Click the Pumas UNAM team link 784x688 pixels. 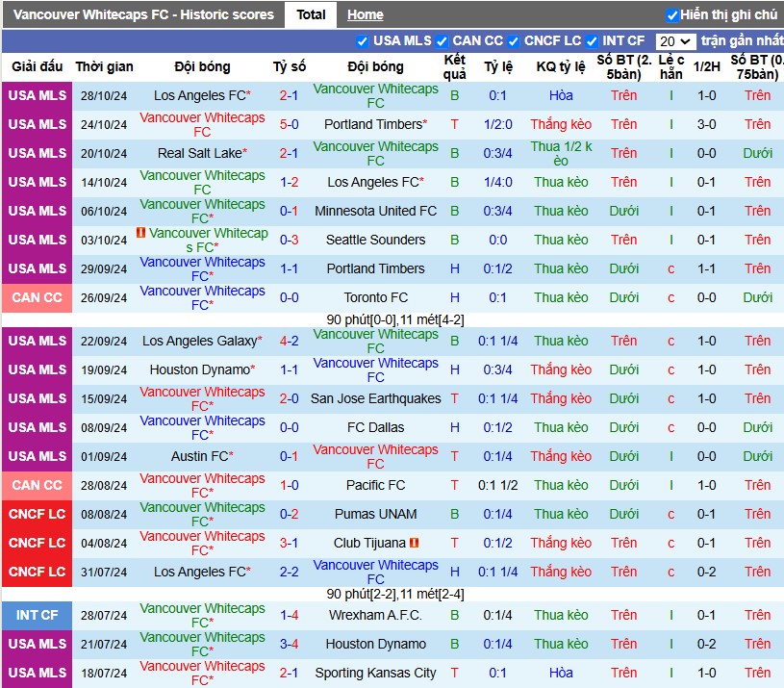[x=375, y=514]
